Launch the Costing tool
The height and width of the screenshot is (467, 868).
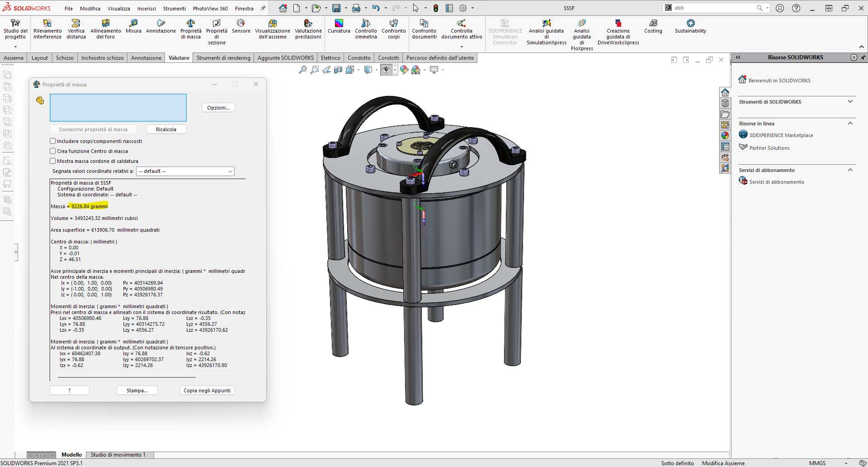point(653,26)
